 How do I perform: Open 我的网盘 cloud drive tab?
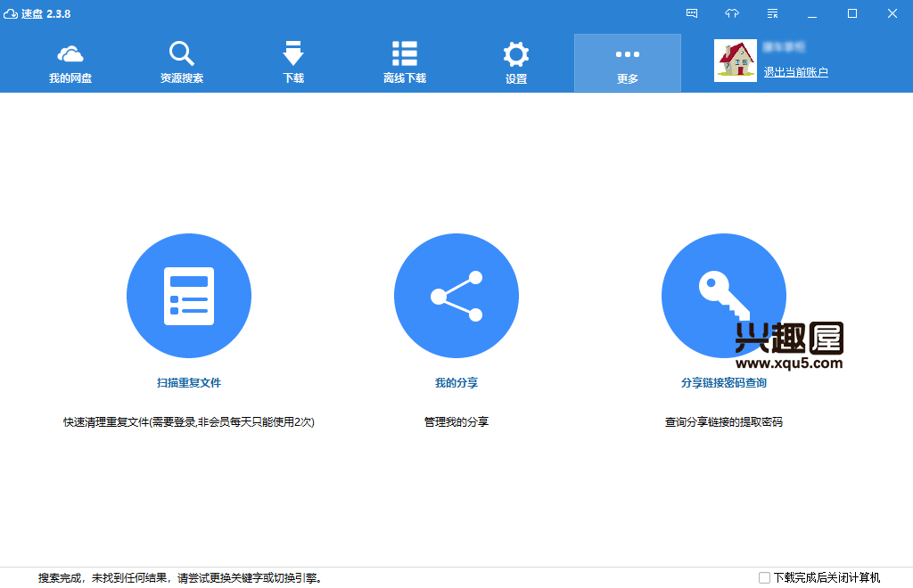tap(70, 62)
